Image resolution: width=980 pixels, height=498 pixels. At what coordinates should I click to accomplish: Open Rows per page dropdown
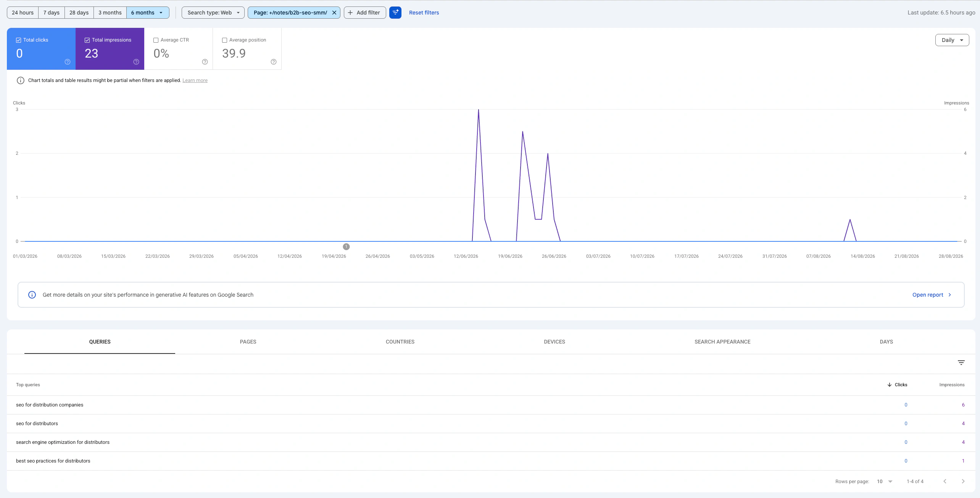tap(885, 481)
